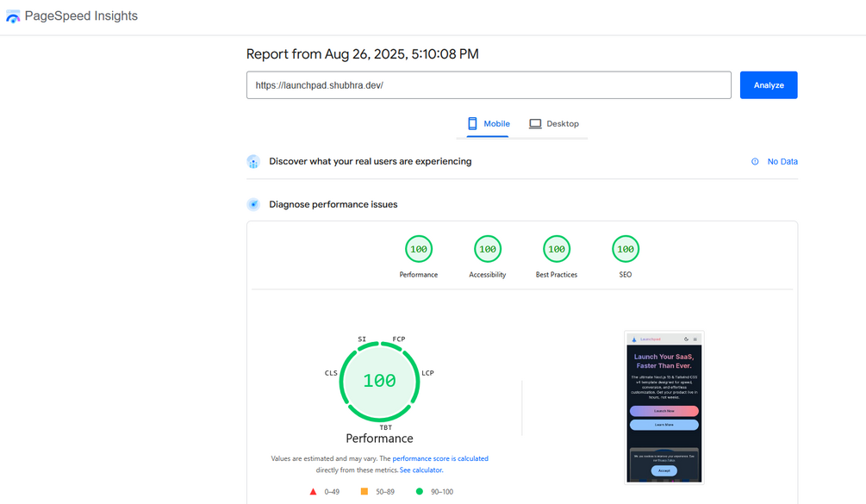Screen dimensions: 866x504
Task: Click the No Data info icon
Action: click(x=755, y=162)
